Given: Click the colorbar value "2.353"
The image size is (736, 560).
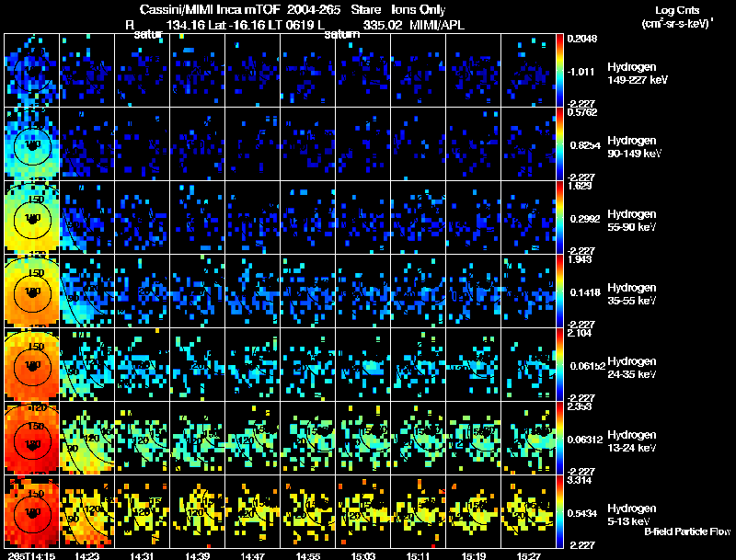Looking at the screenshot, I should click(x=580, y=406).
